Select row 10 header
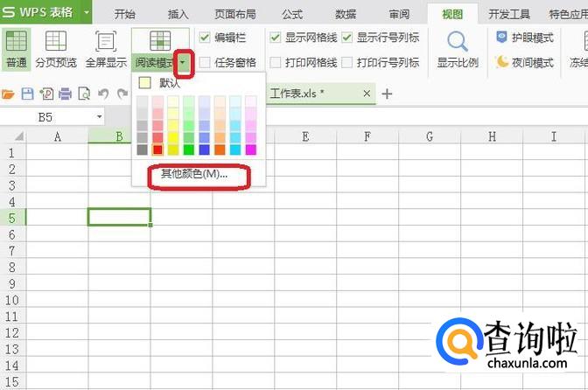This screenshot has height=390, width=588. [12, 300]
